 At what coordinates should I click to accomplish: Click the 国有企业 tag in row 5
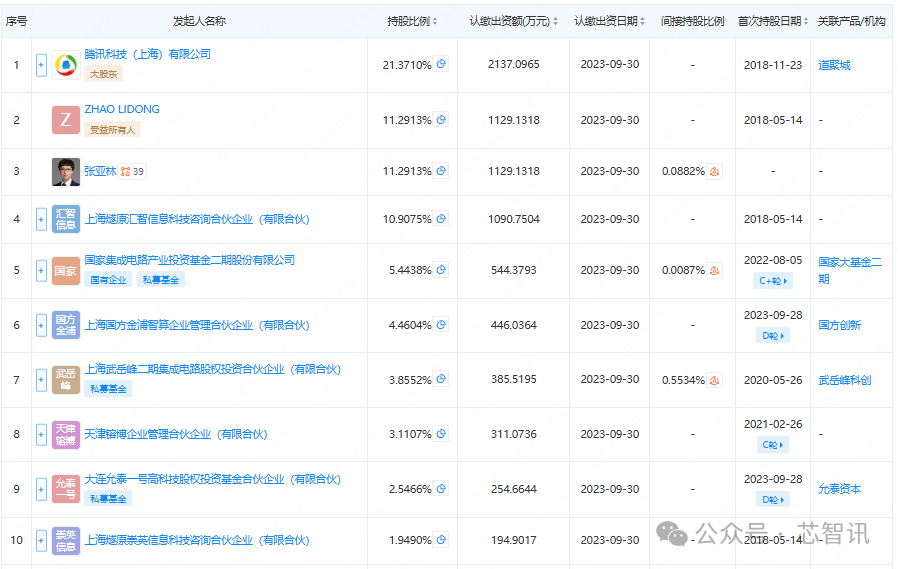click(x=108, y=280)
